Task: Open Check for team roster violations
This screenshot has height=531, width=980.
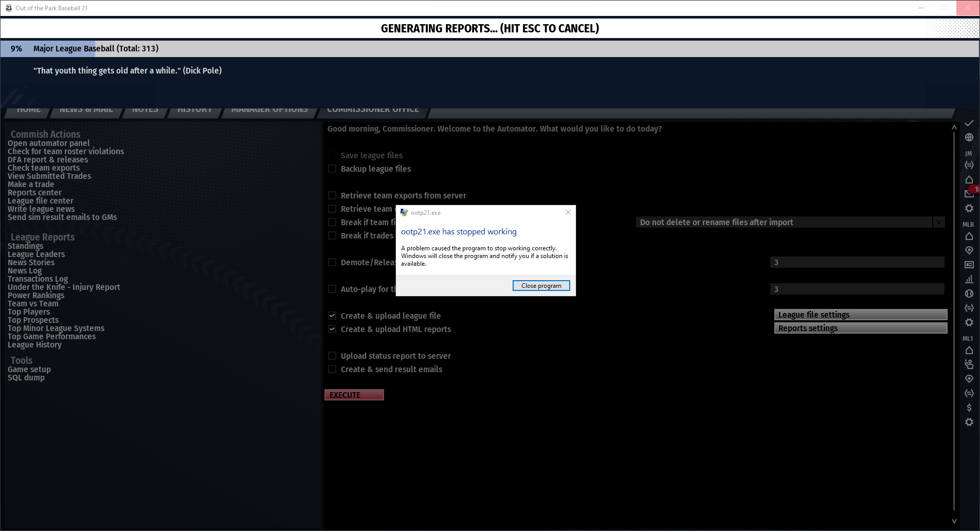Action: [x=66, y=151]
